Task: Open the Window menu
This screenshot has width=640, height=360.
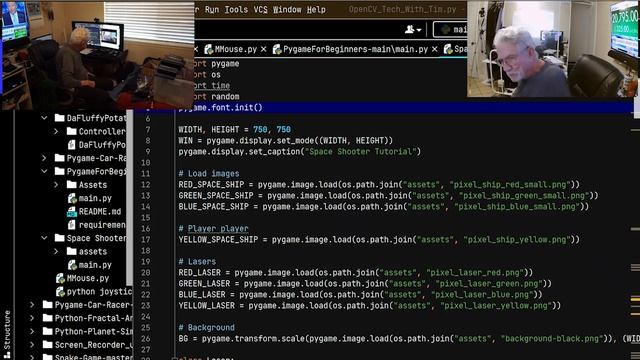Action: 287,9
